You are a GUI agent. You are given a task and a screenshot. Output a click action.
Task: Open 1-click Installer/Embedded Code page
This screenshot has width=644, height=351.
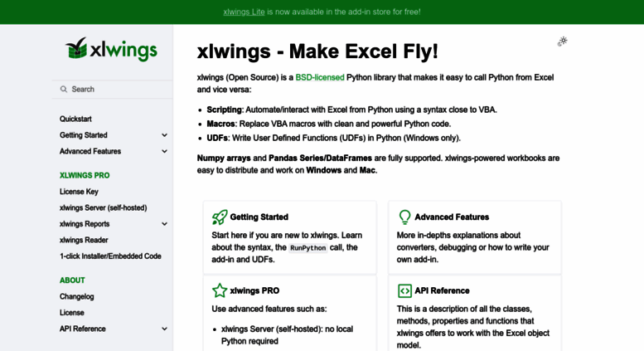click(110, 256)
